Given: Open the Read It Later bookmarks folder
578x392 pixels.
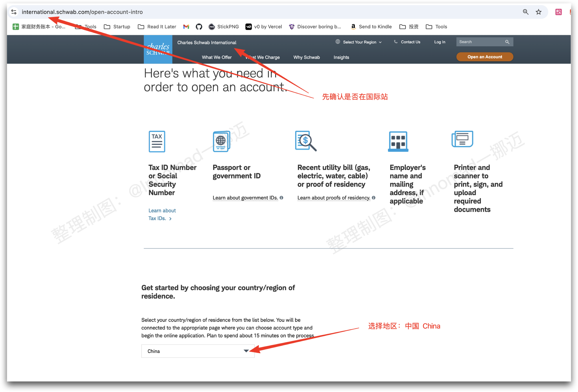Looking at the screenshot, I should pyautogui.click(x=157, y=27).
